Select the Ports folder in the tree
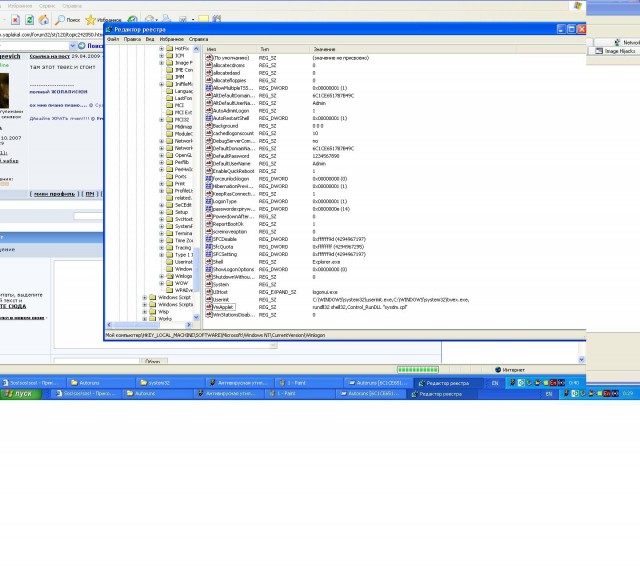 point(180,176)
